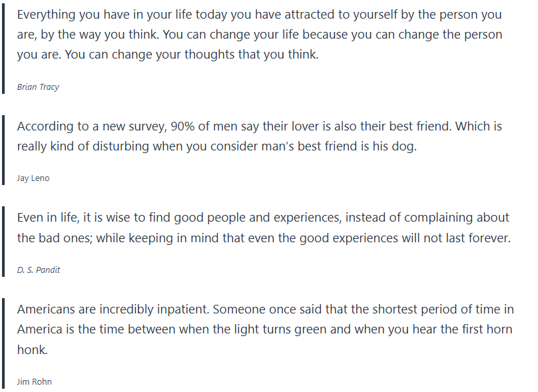
Task: Click the D. S. Pandit author name
Action: click(x=39, y=270)
